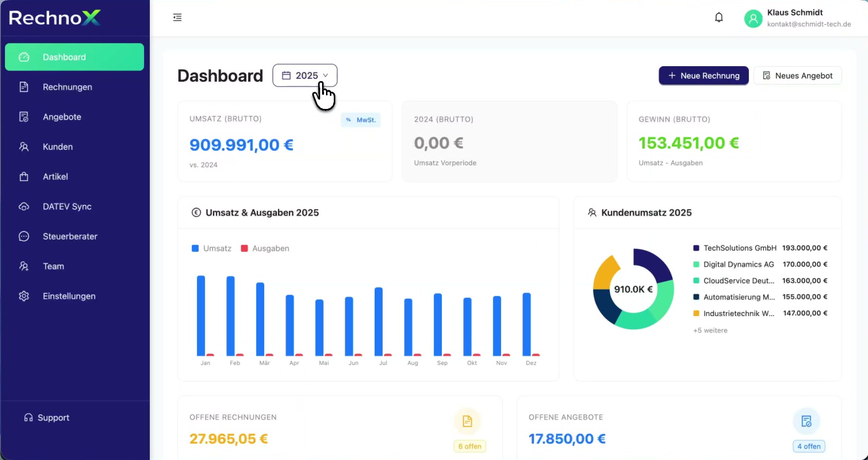Select DATEV Sync menu entry
This screenshot has width=868, height=460.
tap(74, 207)
